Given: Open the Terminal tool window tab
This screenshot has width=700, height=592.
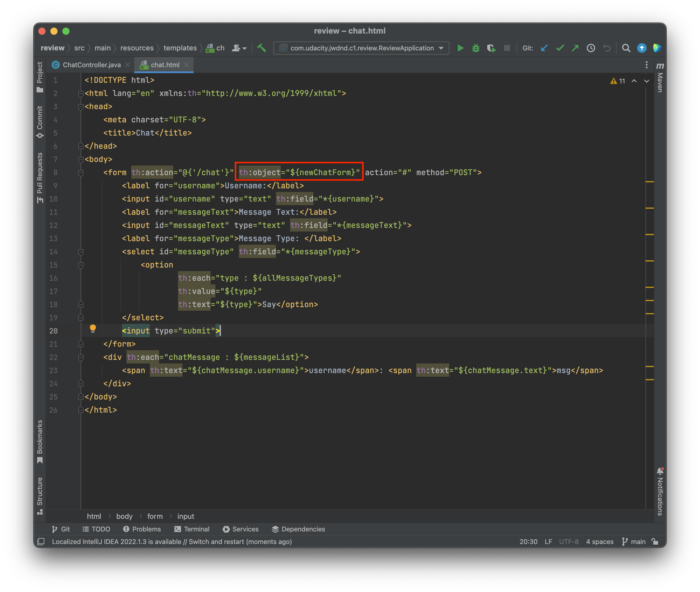Looking at the screenshot, I should tap(192, 529).
